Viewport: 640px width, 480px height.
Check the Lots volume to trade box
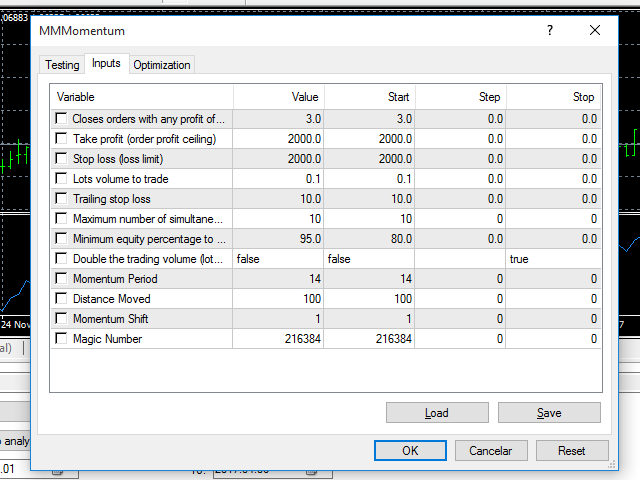62,179
